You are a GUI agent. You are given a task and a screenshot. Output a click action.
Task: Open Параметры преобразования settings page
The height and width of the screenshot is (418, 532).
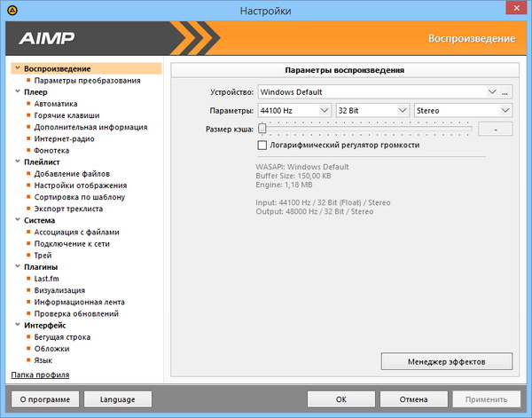(86, 81)
